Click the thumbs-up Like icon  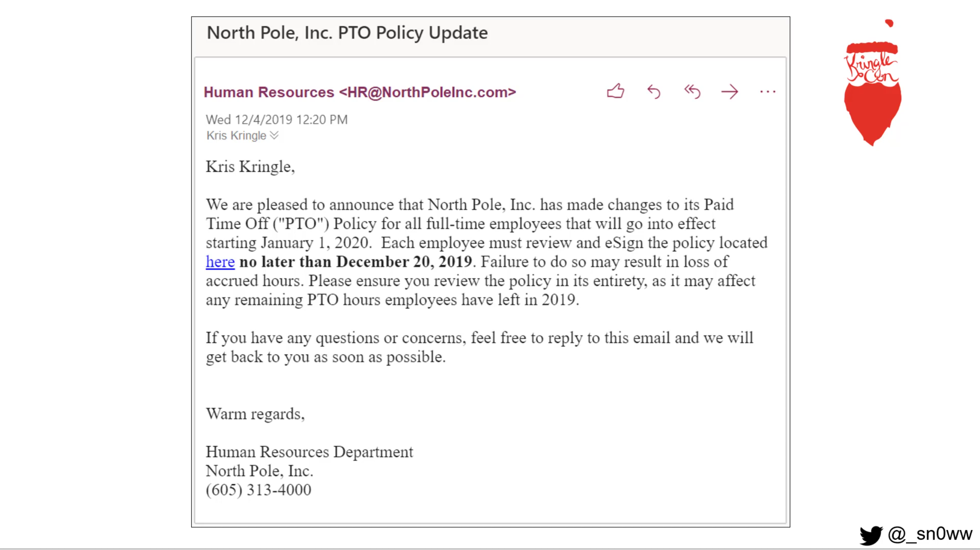[615, 91]
